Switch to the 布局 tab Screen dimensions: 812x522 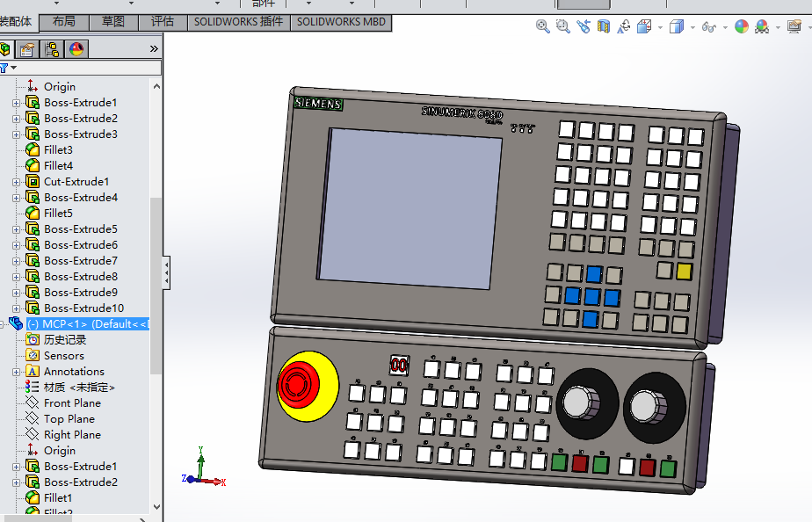[63, 22]
